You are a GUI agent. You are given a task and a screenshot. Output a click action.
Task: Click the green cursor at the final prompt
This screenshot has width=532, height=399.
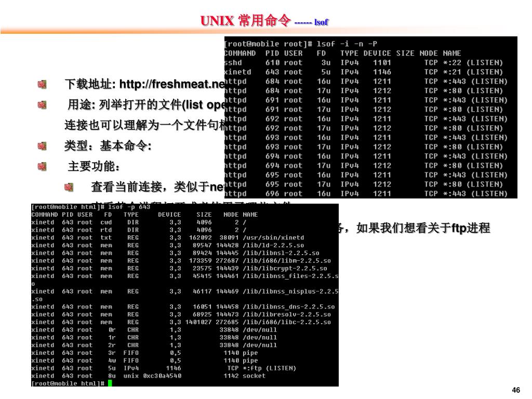click(110, 383)
